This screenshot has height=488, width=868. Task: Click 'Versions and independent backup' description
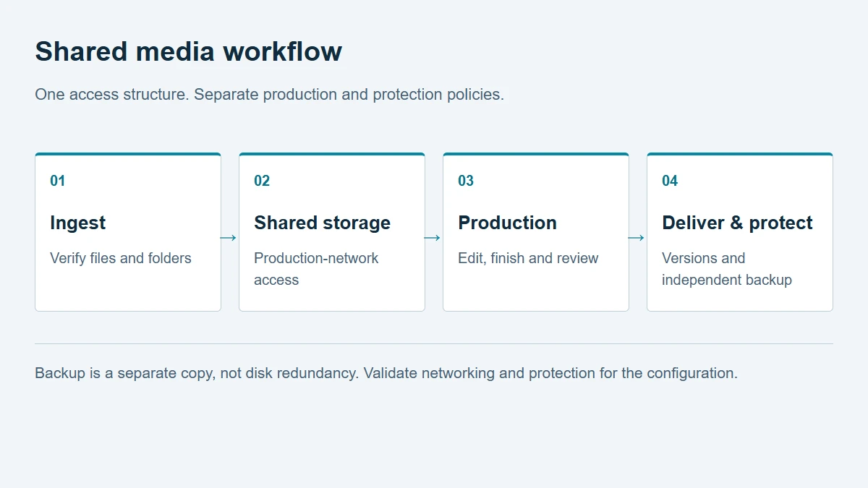click(x=727, y=269)
